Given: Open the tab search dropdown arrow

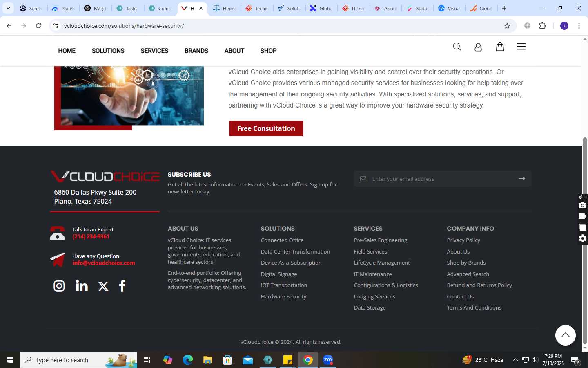Looking at the screenshot, I should point(8,8).
